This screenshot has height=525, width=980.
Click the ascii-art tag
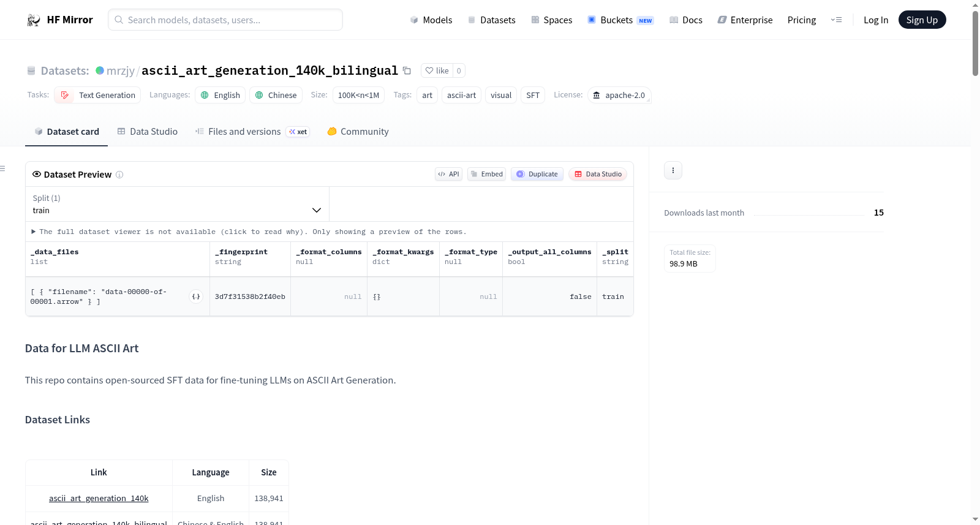462,95
